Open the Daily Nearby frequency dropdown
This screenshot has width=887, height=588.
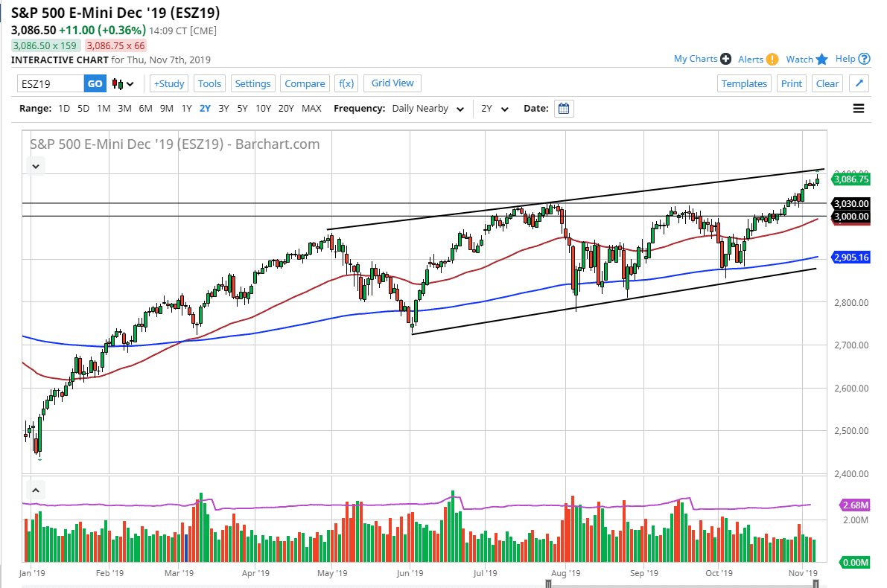tap(426, 108)
